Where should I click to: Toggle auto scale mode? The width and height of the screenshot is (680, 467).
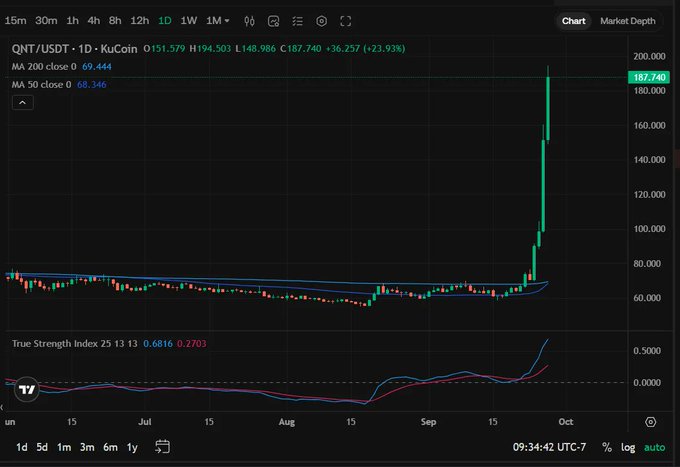654,447
